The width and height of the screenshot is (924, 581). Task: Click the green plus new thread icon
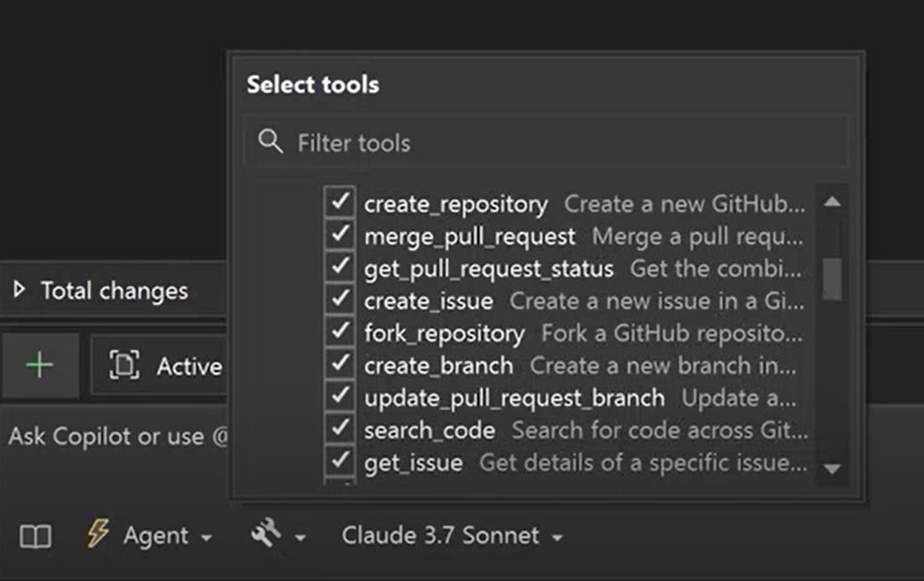[x=39, y=366]
